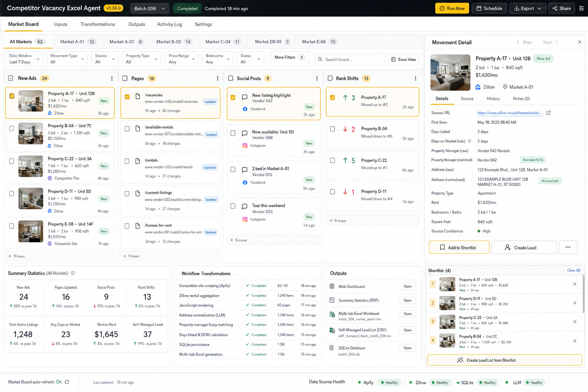Close the Movement Detail panel
This screenshot has width=588, height=392.
point(580,42)
